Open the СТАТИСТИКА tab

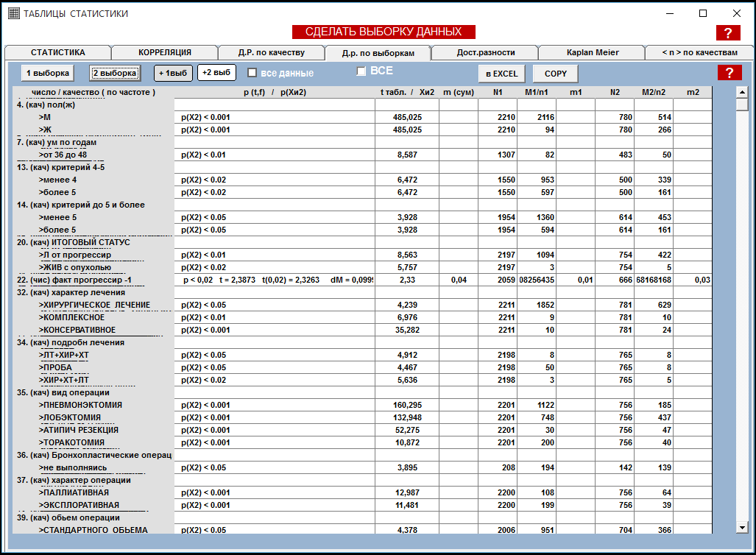57,52
